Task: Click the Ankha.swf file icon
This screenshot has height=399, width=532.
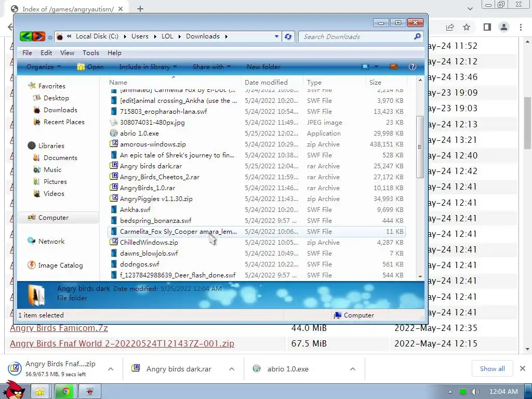Action: 114,210
